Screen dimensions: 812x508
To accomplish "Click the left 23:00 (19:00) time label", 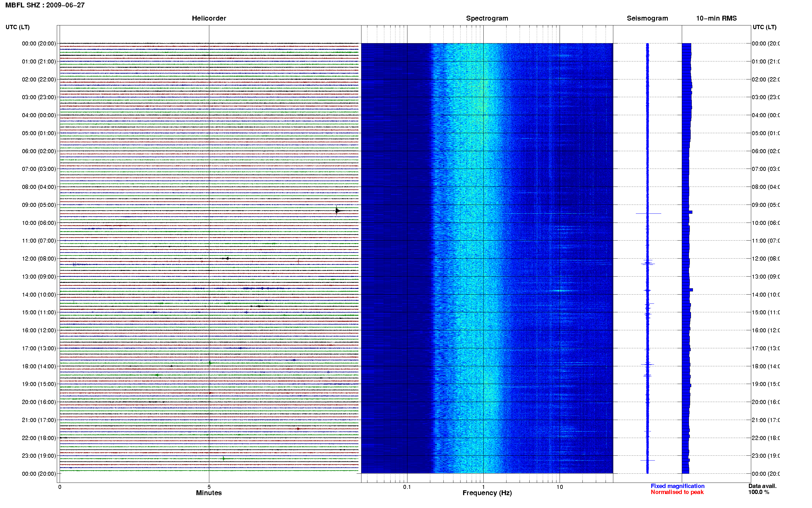I will [39, 456].
